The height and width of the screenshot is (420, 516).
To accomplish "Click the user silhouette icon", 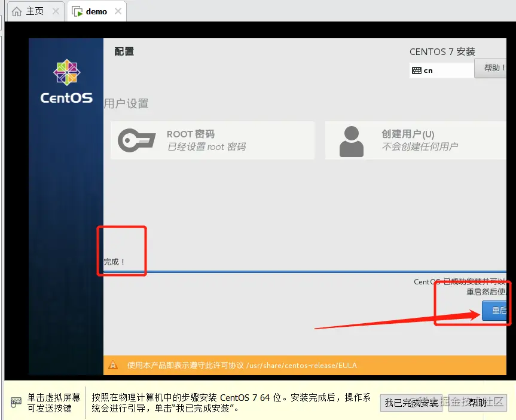I will pos(352,142).
